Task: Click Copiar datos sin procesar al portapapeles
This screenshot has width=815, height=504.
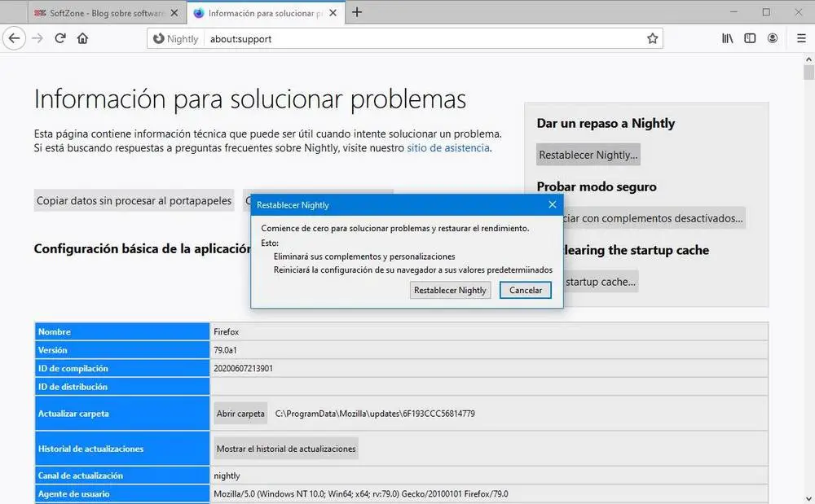Action: pos(134,200)
